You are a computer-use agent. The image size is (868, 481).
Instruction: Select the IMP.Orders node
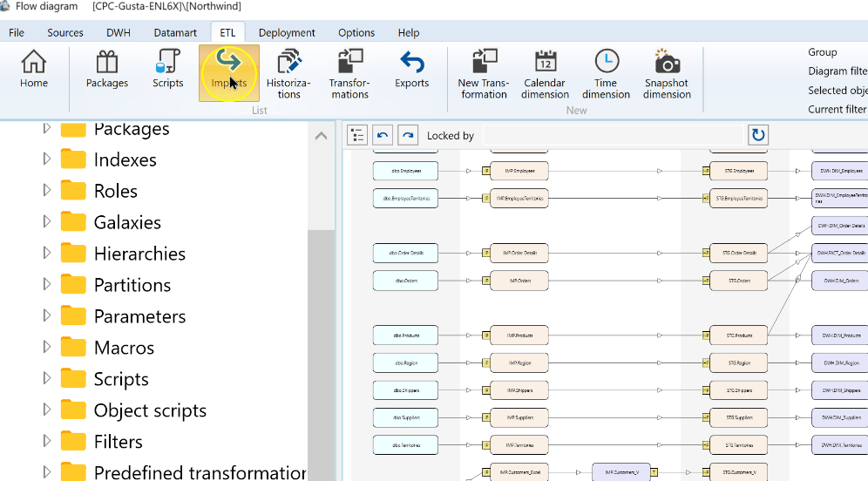[519, 281]
